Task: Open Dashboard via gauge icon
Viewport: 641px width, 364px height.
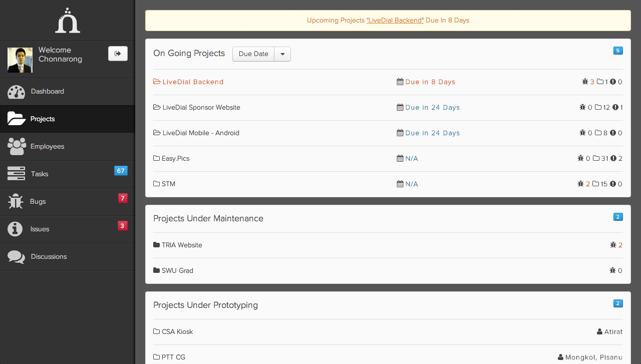Action: click(x=16, y=92)
